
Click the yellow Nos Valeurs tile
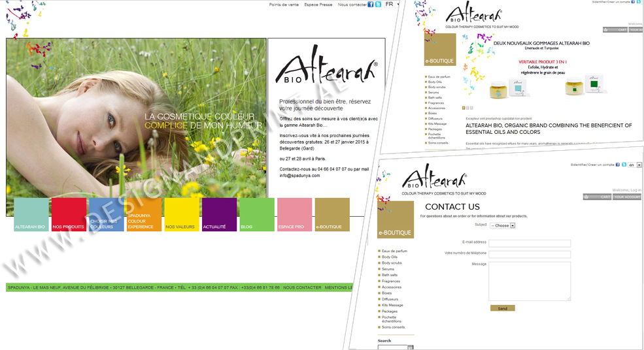(x=182, y=215)
